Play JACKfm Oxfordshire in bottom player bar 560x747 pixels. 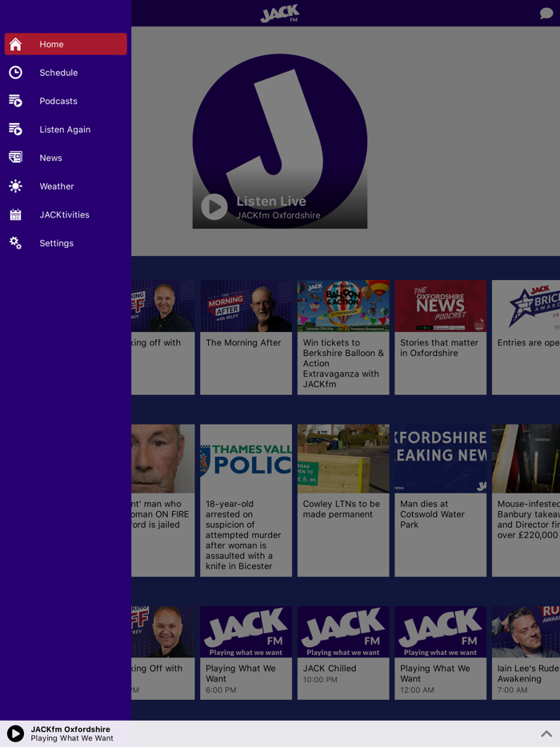pos(15,733)
